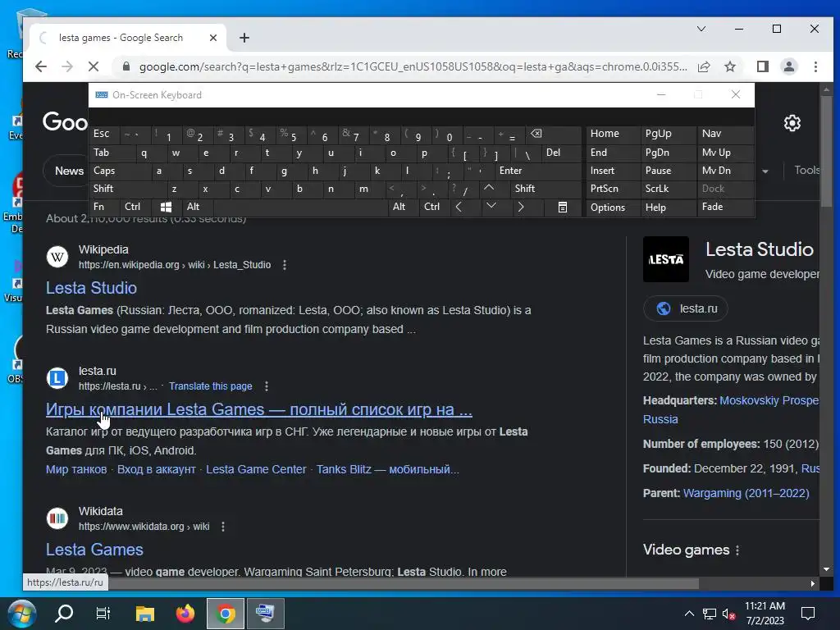840x630 pixels.
Task: Toggle the Fade key on keyboard
Action: click(x=725, y=207)
